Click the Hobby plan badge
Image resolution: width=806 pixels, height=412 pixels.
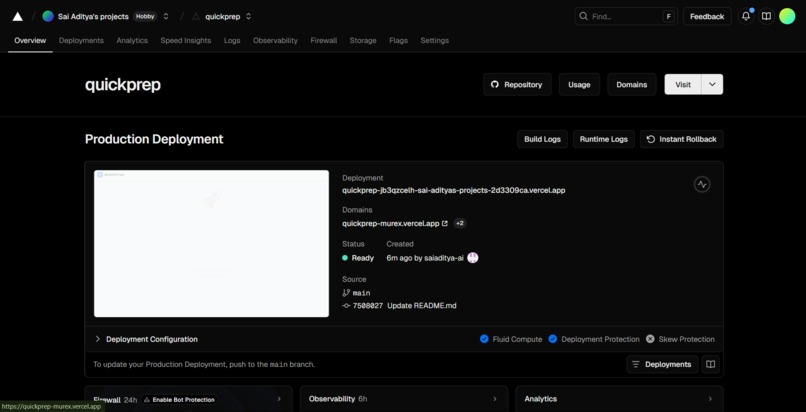click(x=145, y=16)
